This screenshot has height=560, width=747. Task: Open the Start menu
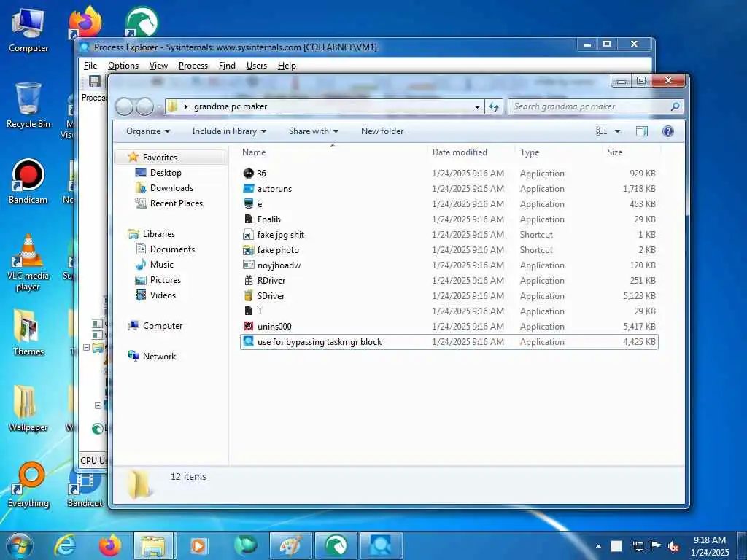(20, 545)
